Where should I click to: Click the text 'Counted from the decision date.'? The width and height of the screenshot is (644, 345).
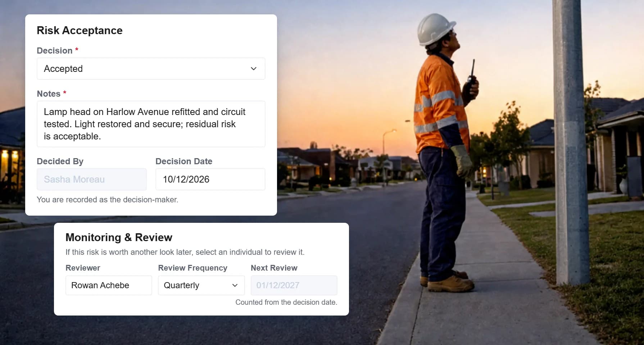pyautogui.click(x=286, y=302)
